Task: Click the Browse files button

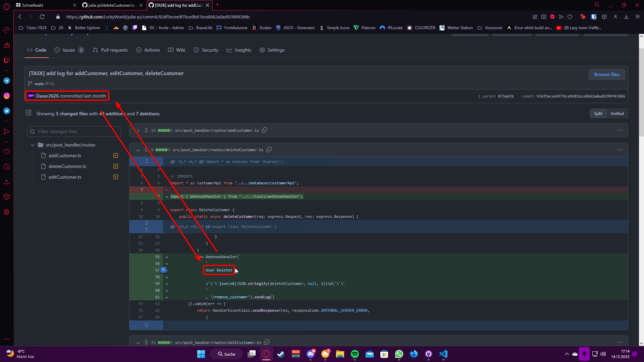Action: coord(606,74)
